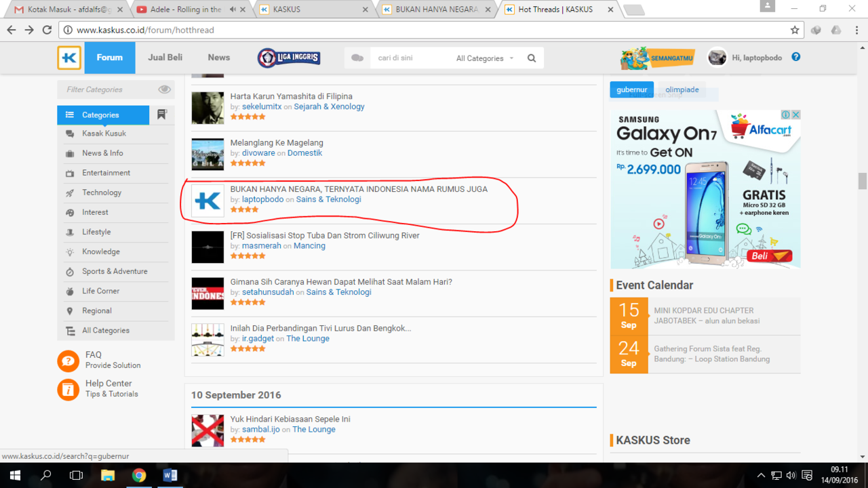Open the All Categories search dropdown
This screenshot has height=488, width=868.
484,58
